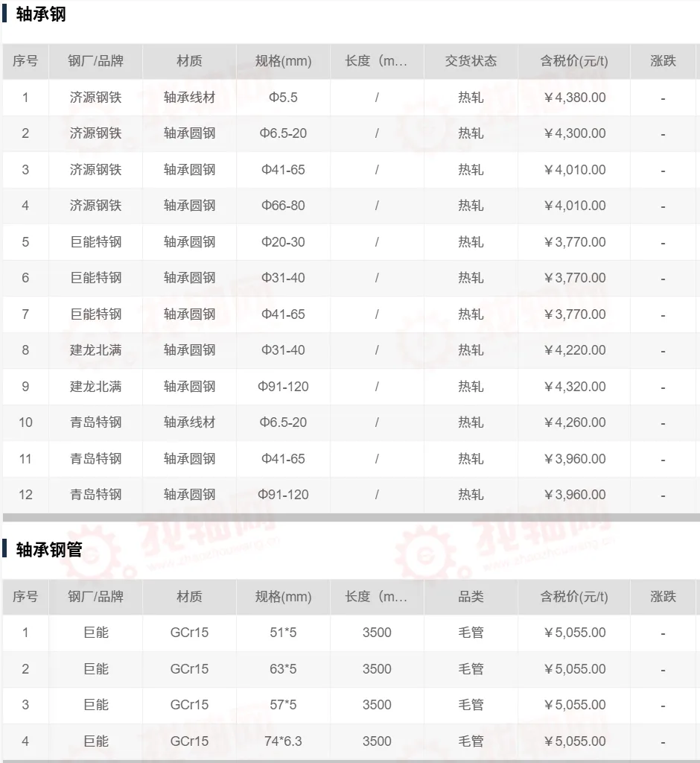Click 毛管 in the 63*5 row
Screen dimensions: 700x763
click(x=471, y=669)
